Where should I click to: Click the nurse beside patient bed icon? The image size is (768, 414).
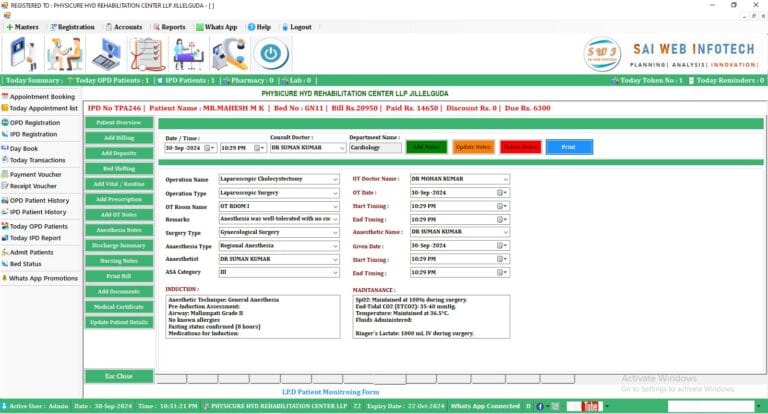pos(188,54)
